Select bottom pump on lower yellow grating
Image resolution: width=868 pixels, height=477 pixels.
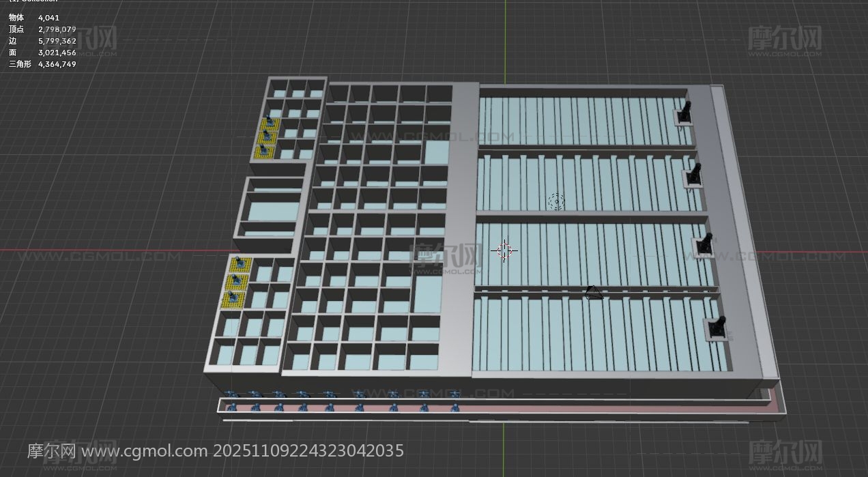(x=237, y=297)
